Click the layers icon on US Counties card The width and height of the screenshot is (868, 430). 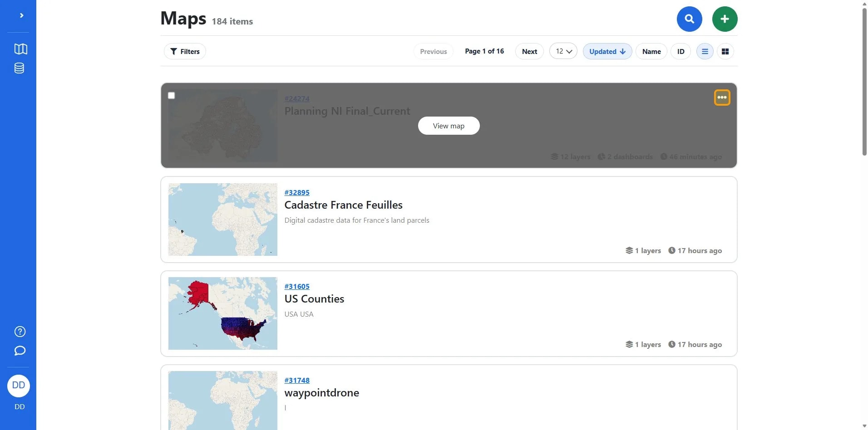(x=629, y=344)
